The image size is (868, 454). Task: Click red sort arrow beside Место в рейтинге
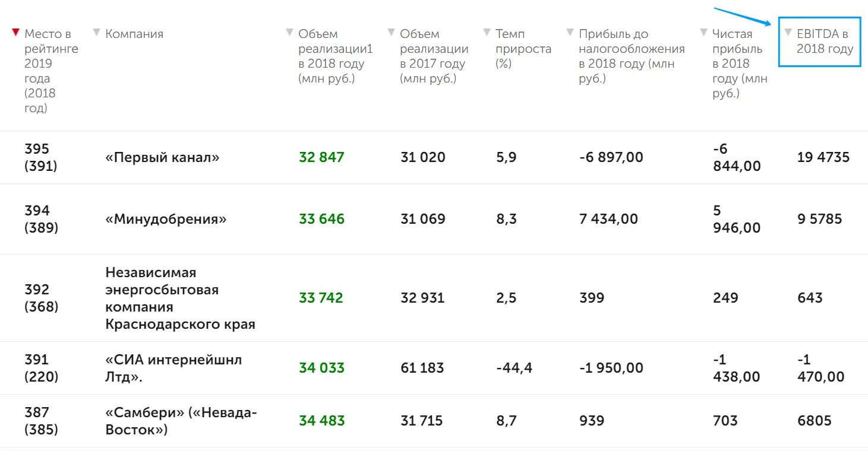(15, 32)
